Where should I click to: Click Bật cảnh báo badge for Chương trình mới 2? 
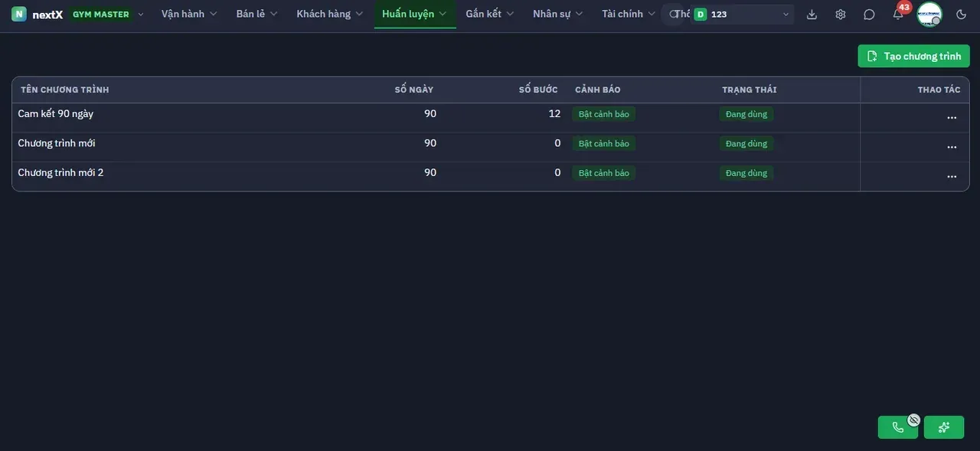[x=604, y=173]
